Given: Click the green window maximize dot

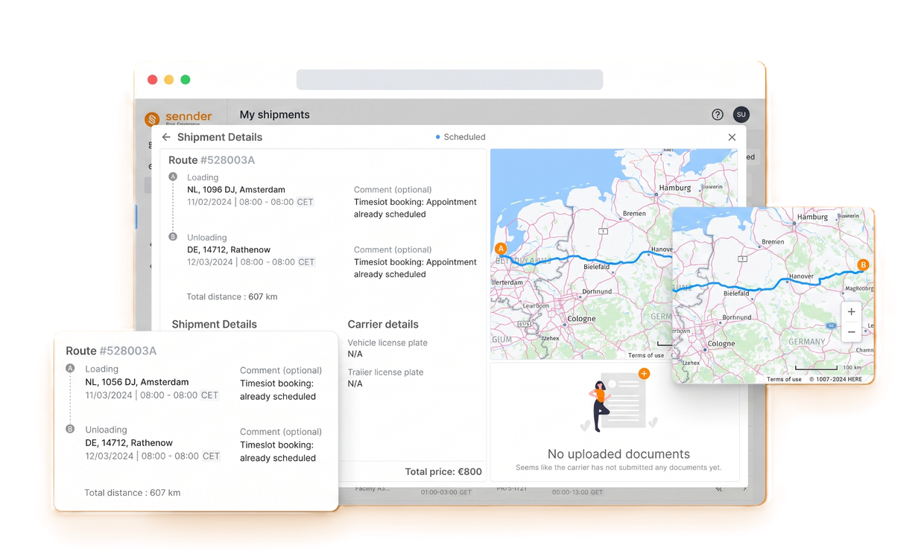Looking at the screenshot, I should [186, 80].
